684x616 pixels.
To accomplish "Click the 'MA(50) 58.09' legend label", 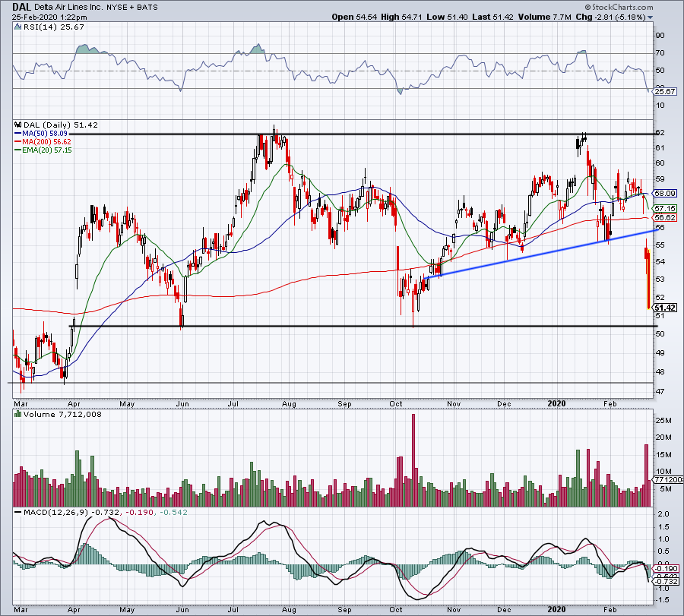I will [x=45, y=134].
